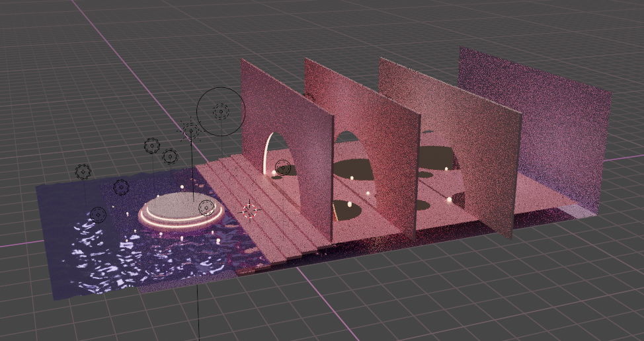Select the 3D cursor crosshair in viewport
The image size is (644, 341).
(x=249, y=211)
